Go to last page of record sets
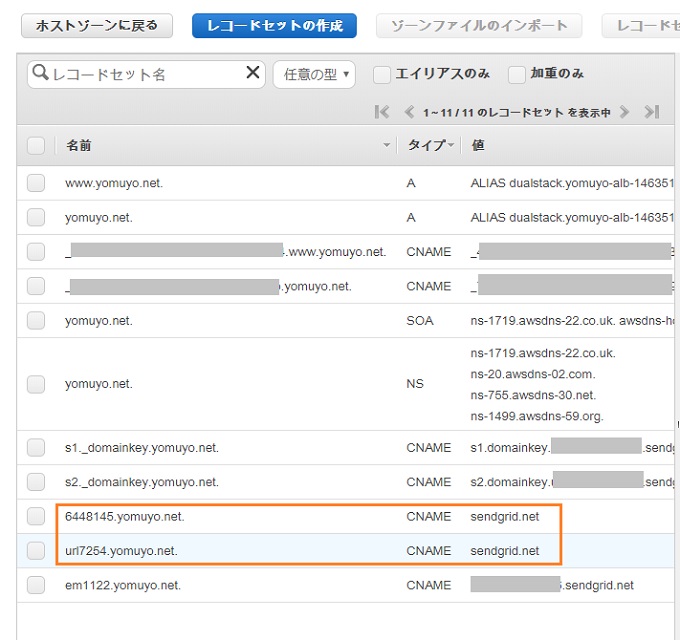Screen dimensions: 680x640 (x=651, y=112)
